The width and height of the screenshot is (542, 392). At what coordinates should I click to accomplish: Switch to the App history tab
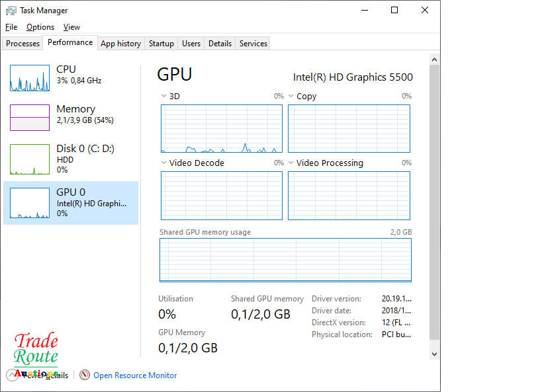click(x=120, y=44)
